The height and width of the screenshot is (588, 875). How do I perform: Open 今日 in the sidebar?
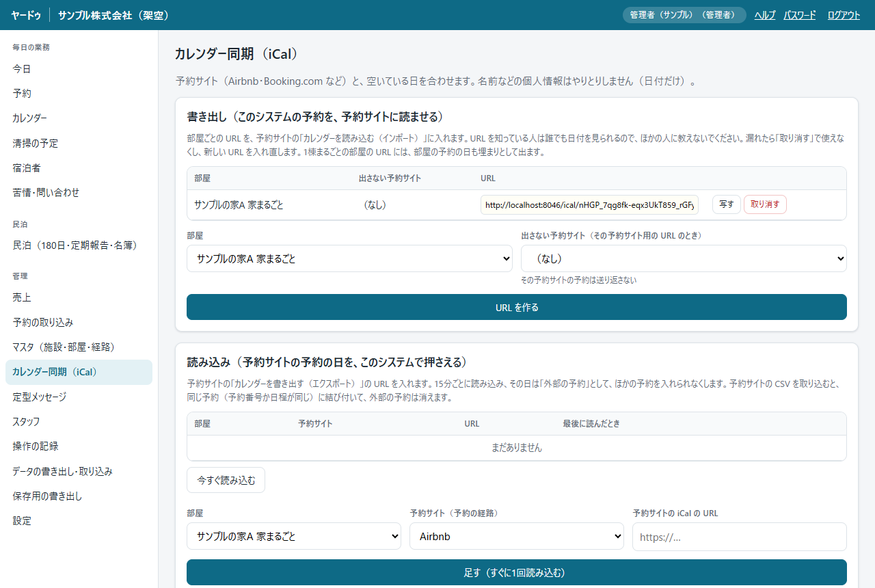79,68
